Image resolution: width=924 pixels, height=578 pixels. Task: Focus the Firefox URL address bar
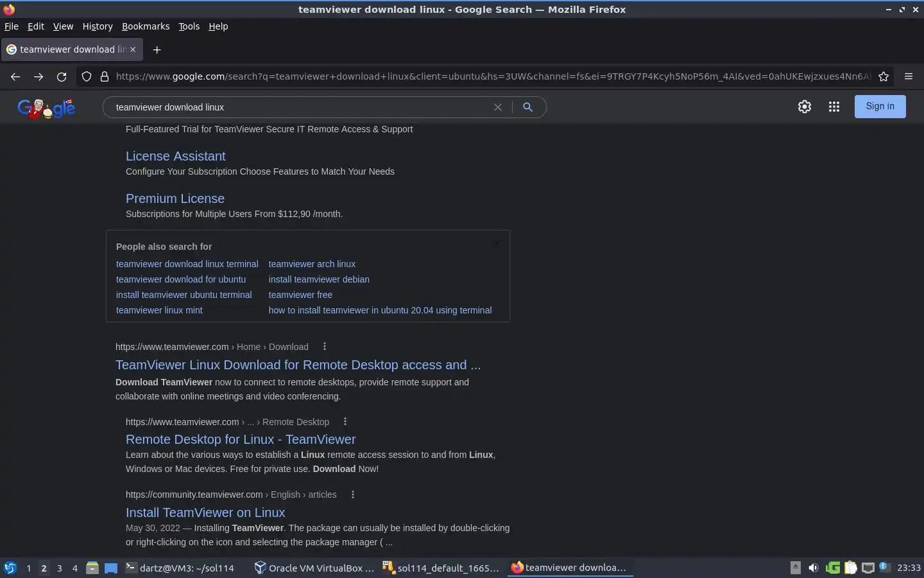click(493, 76)
